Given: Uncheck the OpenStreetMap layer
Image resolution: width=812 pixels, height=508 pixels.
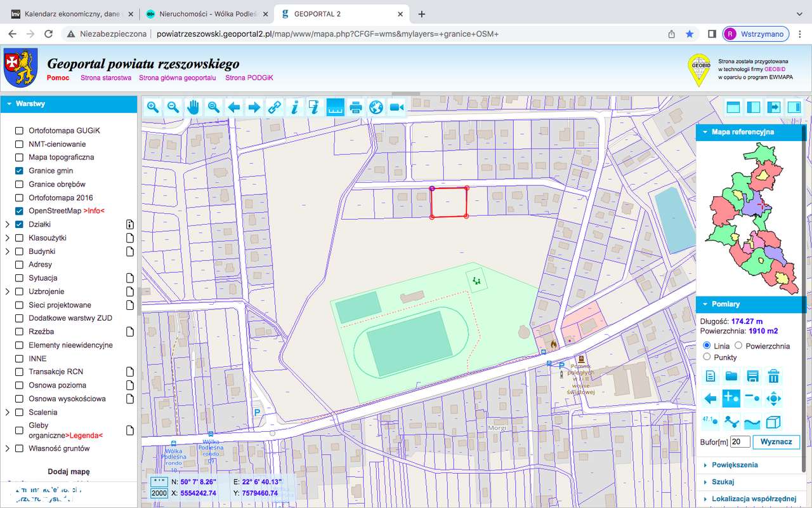Looking at the screenshot, I should point(19,211).
